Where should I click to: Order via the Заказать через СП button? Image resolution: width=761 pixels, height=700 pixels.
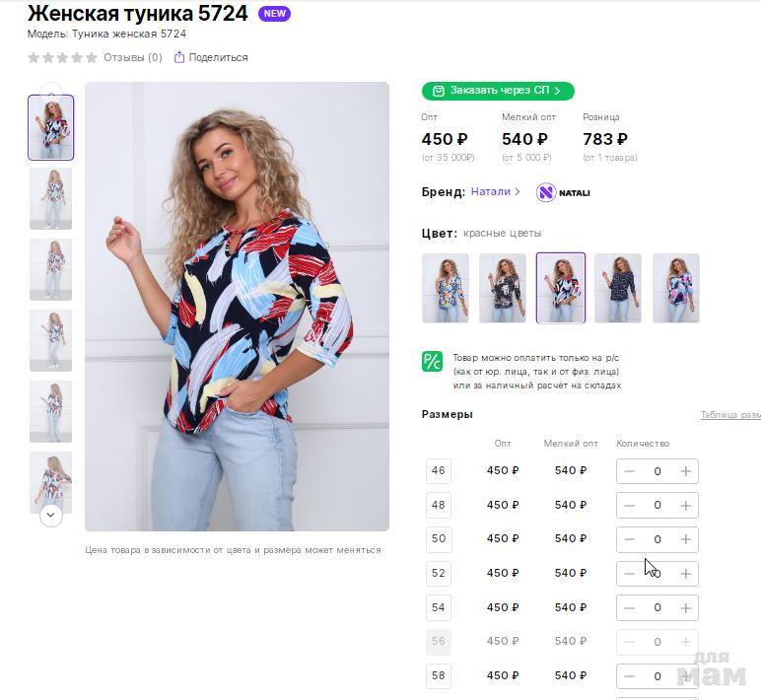click(498, 91)
